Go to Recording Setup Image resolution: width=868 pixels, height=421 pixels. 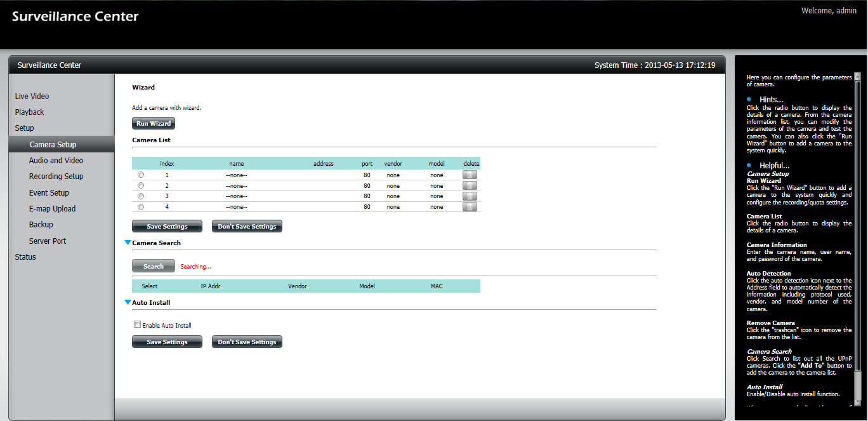click(56, 177)
